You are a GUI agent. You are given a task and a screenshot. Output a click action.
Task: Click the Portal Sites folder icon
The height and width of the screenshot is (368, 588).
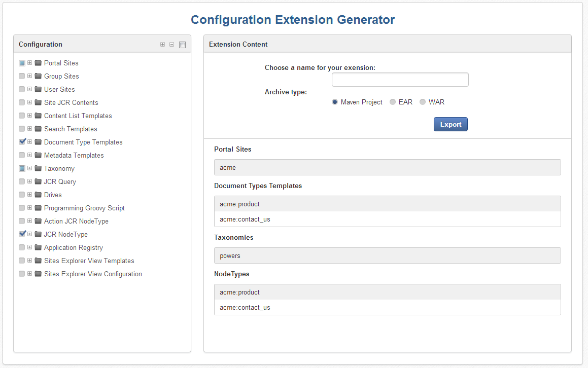point(38,63)
